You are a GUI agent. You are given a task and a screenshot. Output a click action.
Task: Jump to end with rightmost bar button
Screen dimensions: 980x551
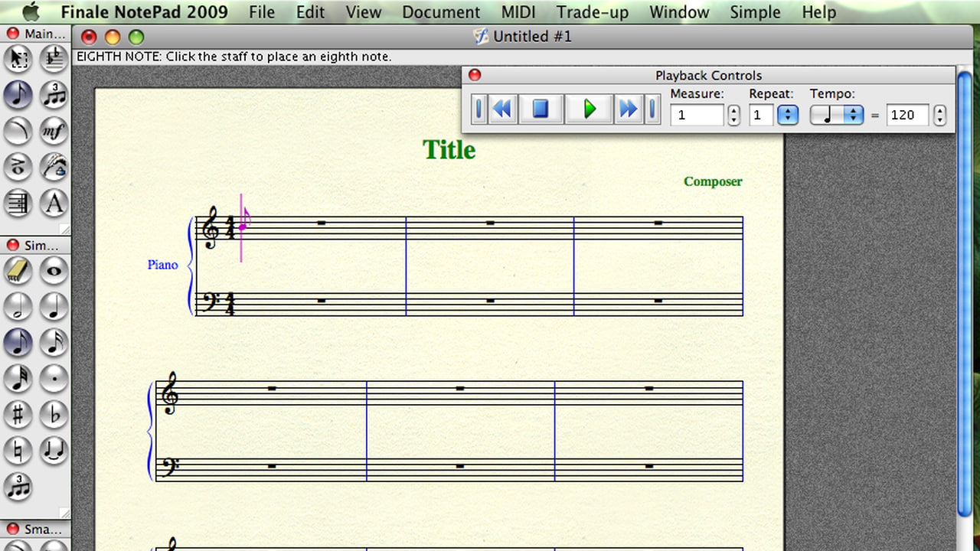[652, 109]
